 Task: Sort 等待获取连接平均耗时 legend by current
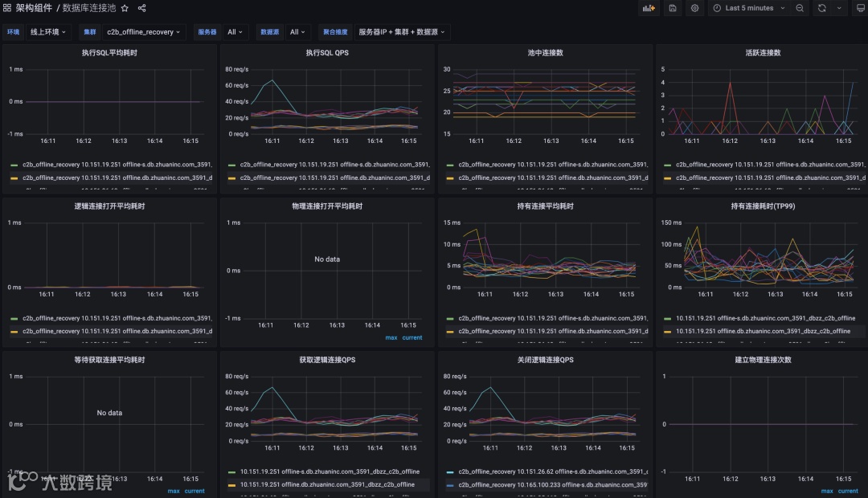tap(194, 491)
